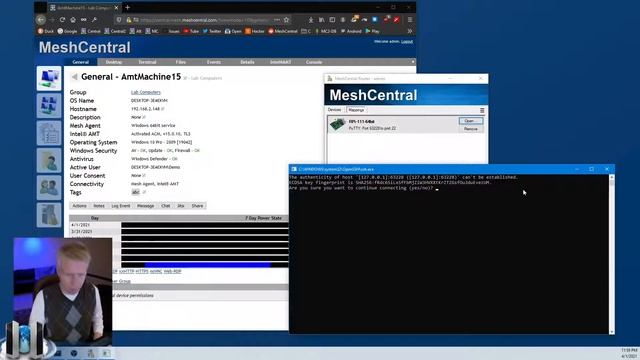The image size is (640, 360).
Task: Switch to the Console tab
Action: [x=314, y=62]
